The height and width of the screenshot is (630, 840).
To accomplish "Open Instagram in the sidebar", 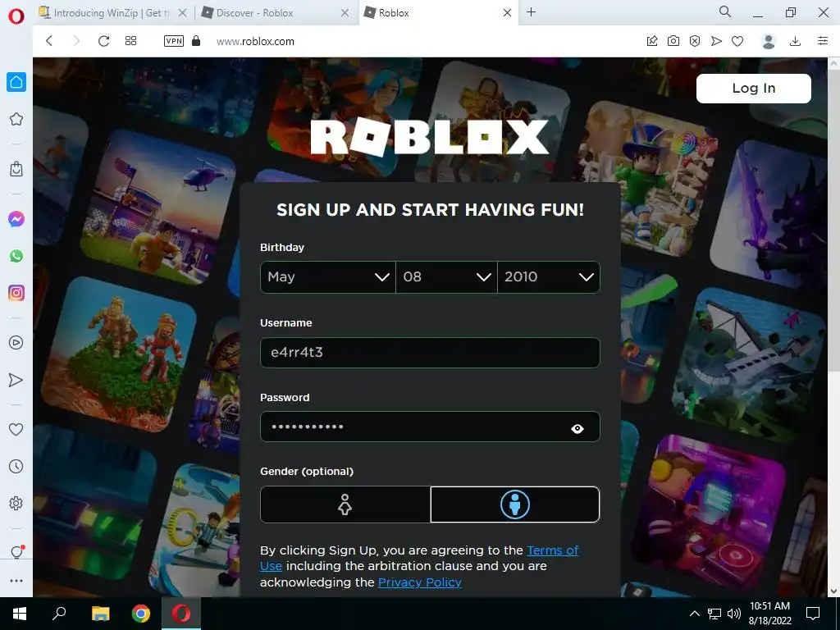I will pyautogui.click(x=16, y=293).
